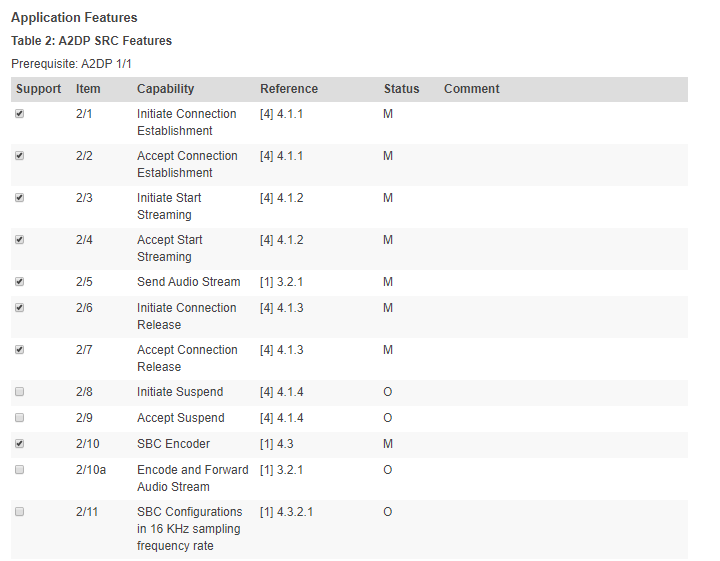The image size is (720, 561).
Task: Select the Table 2: A2DP SRC Features title
Action: coord(91,41)
